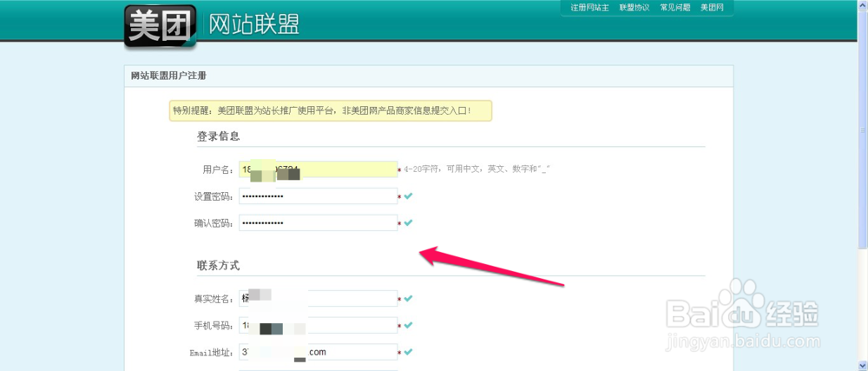Click the 用户名 label
Viewport: 868px width, 371px height.
(x=220, y=169)
